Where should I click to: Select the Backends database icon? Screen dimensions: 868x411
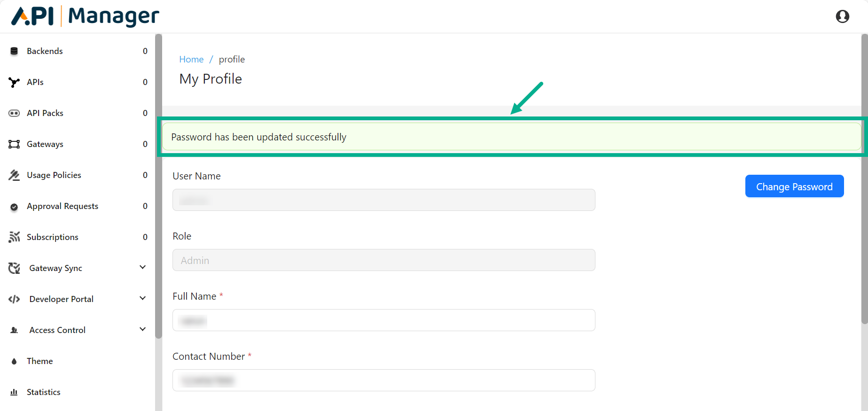(x=14, y=51)
